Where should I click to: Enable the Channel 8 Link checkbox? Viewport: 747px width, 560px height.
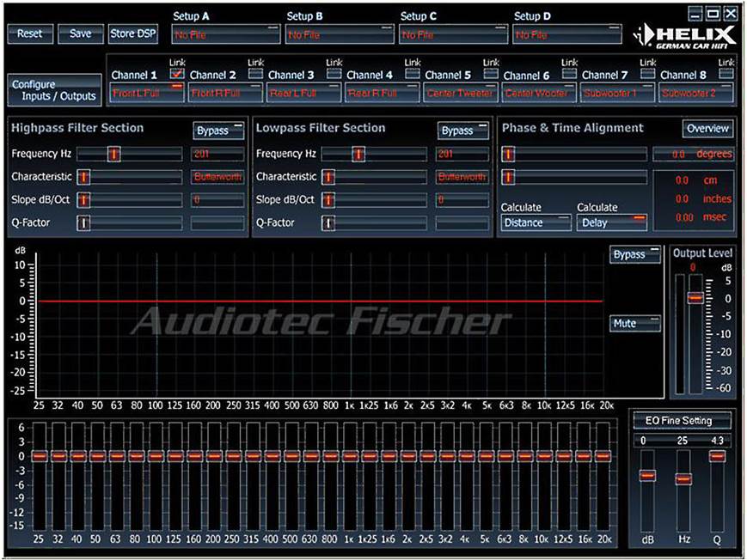726,74
